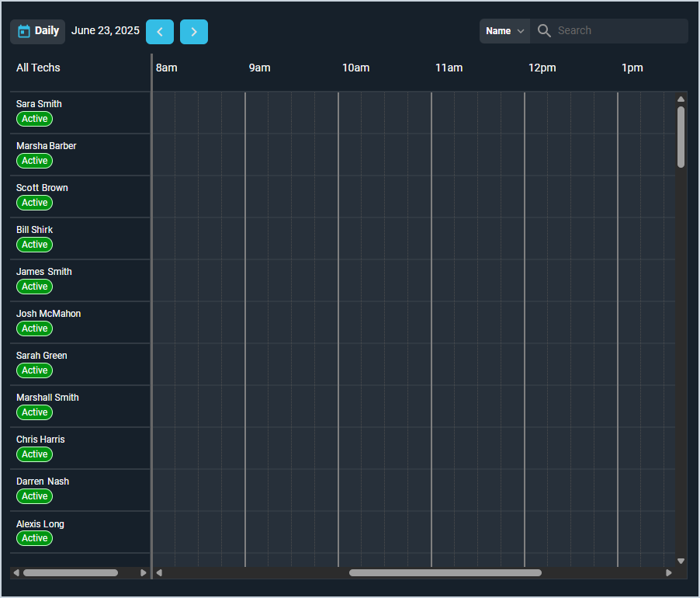Select the 12pm time column header
700x598 pixels.
[x=542, y=68]
